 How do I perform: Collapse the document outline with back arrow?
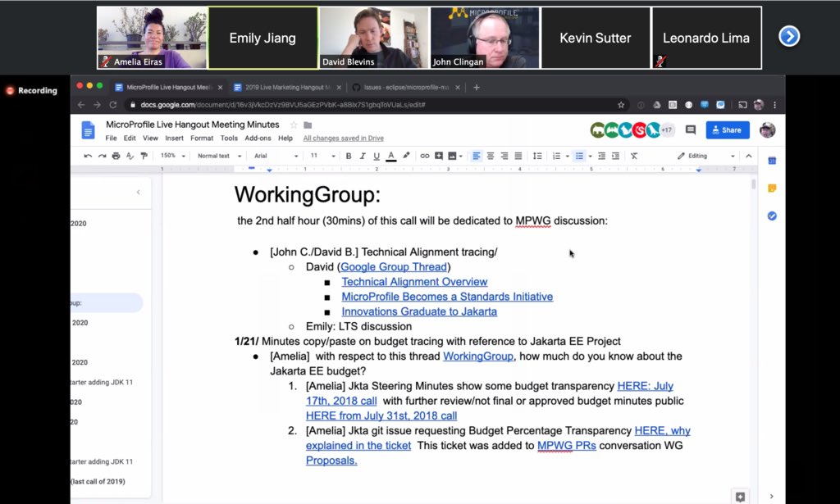coord(138,192)
